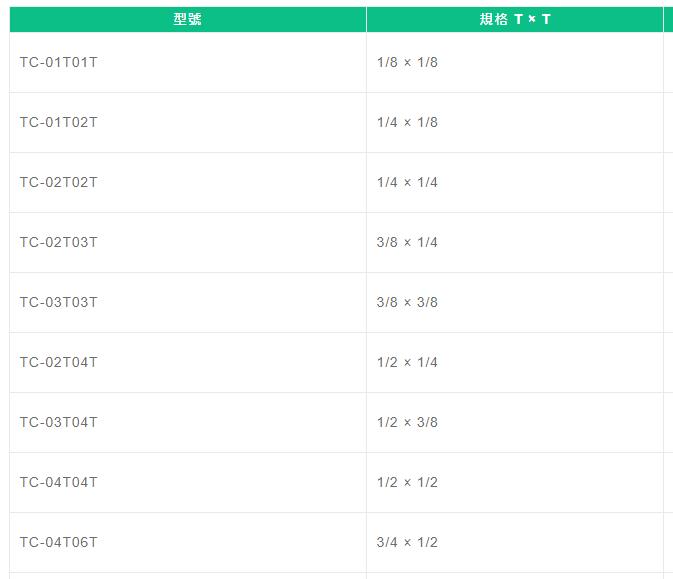The image size is (673, 579).
Task: Select model TC-01T01T cell
Action: coord(188,62)
